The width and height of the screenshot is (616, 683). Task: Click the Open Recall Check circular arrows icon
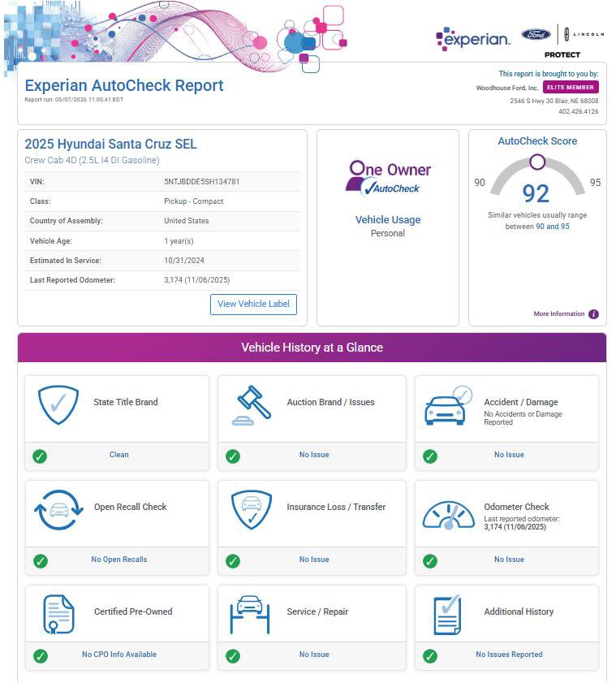click(58, 510)
